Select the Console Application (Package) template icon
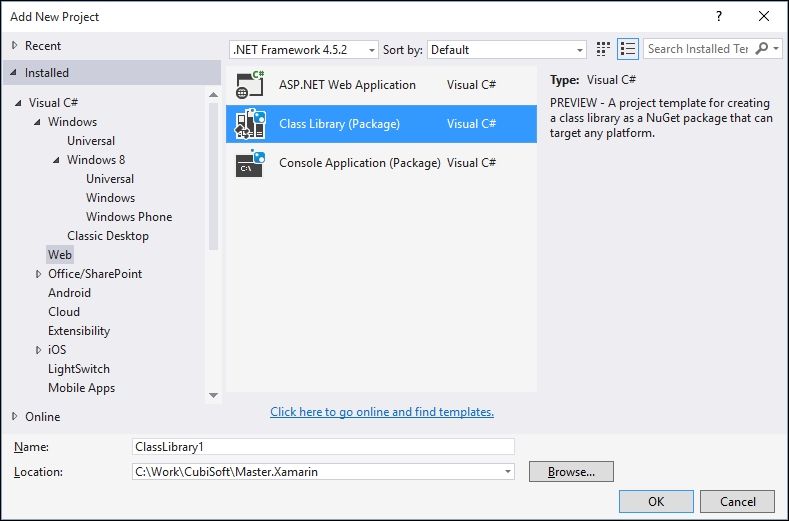This screenshot has width=789, height=521. 250,163
